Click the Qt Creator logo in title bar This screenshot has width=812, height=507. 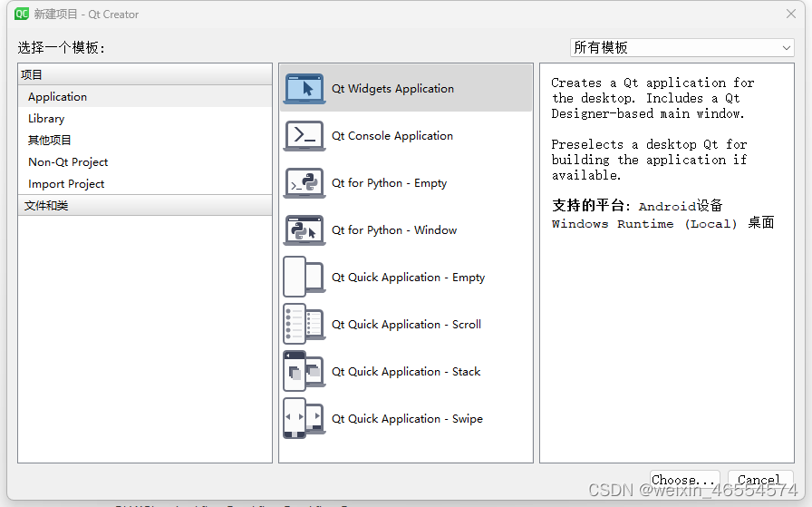[x=22, y=14]
